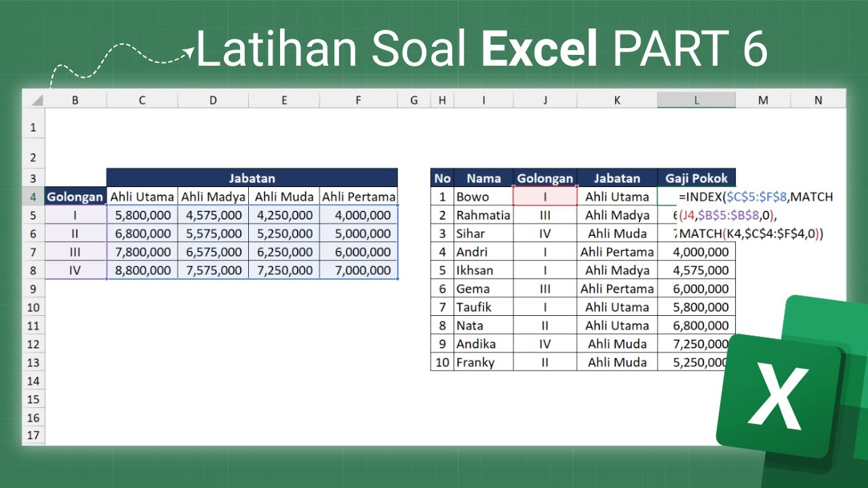The height and width of the screenshot is (488, 868).
Task: Click Sihar's Golongan cell showing IV
Action: pos(545,234)
